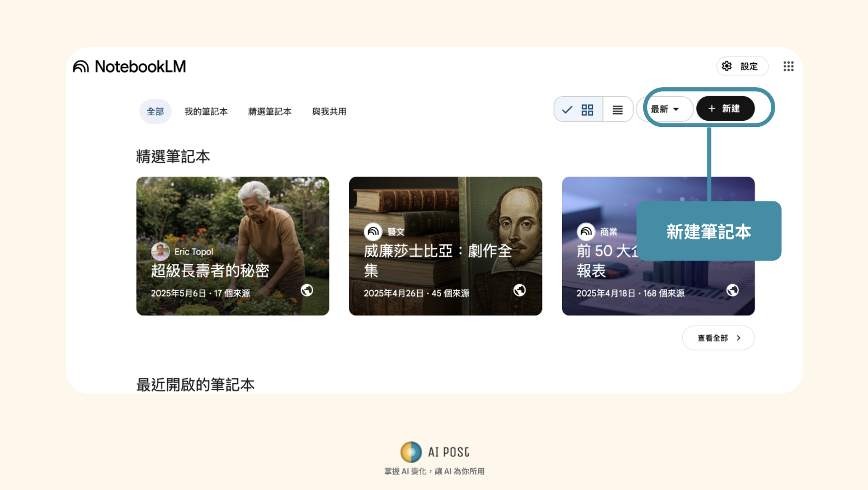Click the globe icon on 超級長壽者的秘密 card
This screenshot has height=490, width=868.
pyautogui.click(x=307, y=290)
